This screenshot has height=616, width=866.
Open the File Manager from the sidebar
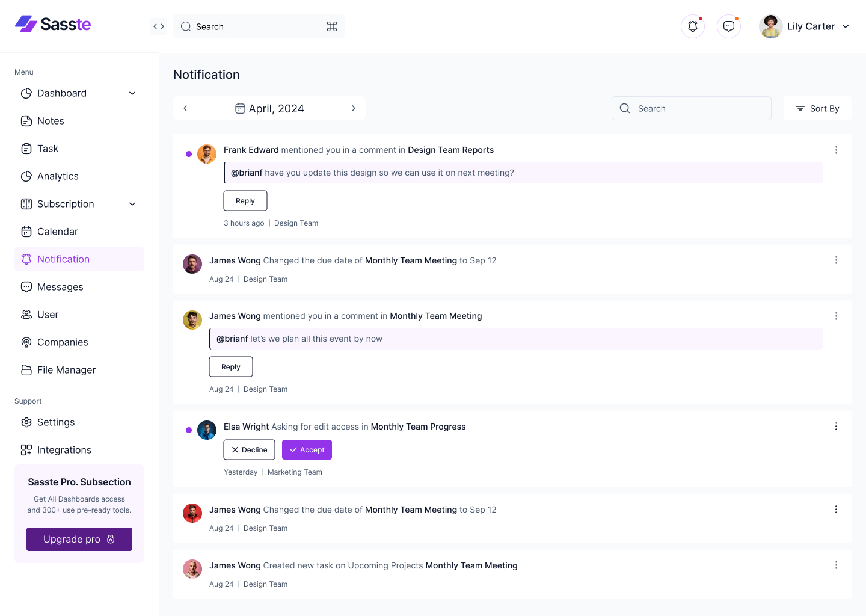coord(66,370)
